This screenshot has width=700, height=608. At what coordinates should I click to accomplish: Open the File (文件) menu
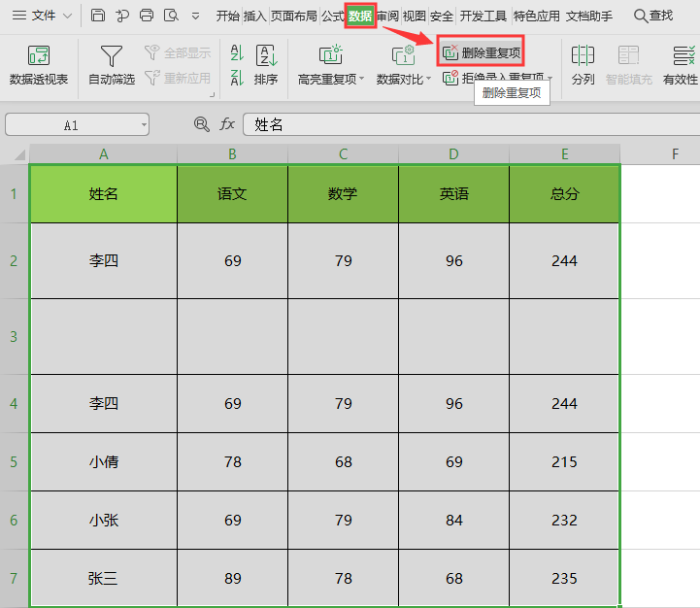tap(44, 16)
